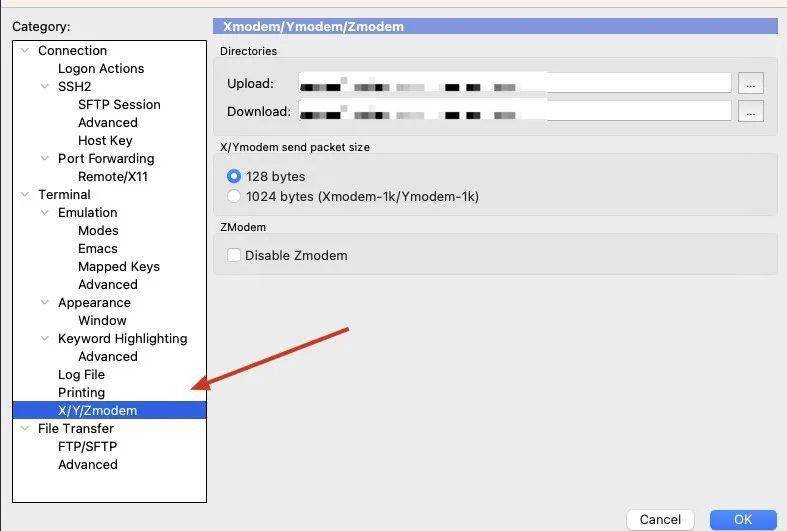Select the 128 bytes packet size
The height and width of the screenshot is (531, 787).
tap(234, 176)
